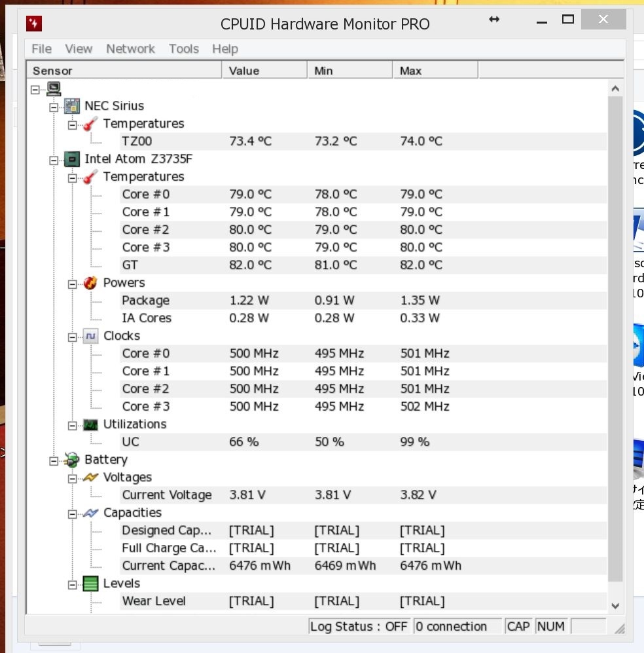Viewport: 644px width, 653px height.
Task: Click the Battery icon
Action: coord(72,460)
